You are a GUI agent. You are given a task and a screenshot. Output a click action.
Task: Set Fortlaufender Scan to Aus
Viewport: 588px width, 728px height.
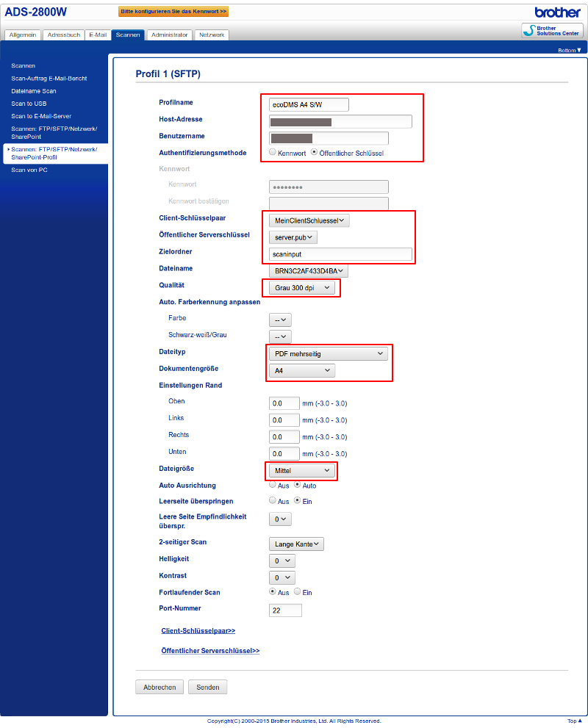tap(273, 591)
